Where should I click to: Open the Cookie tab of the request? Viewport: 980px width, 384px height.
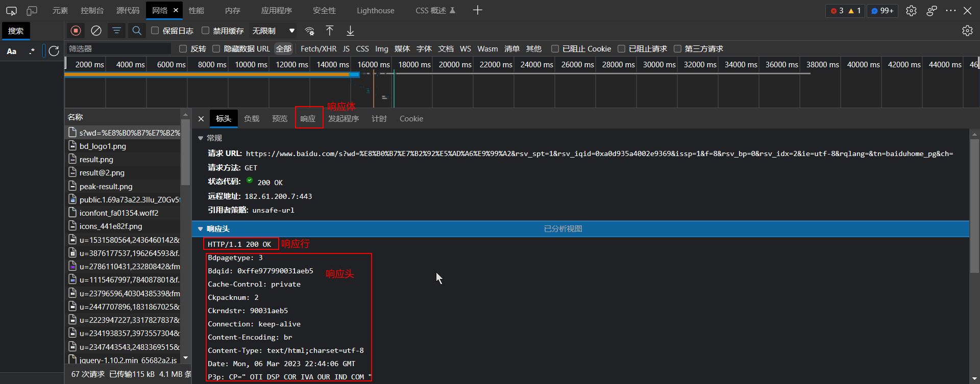(x=411, y=119)
